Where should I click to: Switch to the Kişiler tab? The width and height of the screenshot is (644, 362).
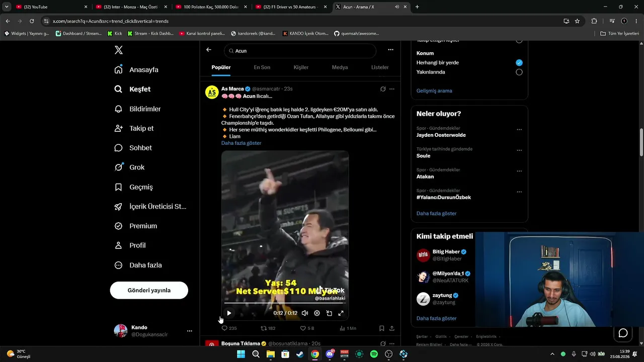pyautogui.click(x=301, y=67)
